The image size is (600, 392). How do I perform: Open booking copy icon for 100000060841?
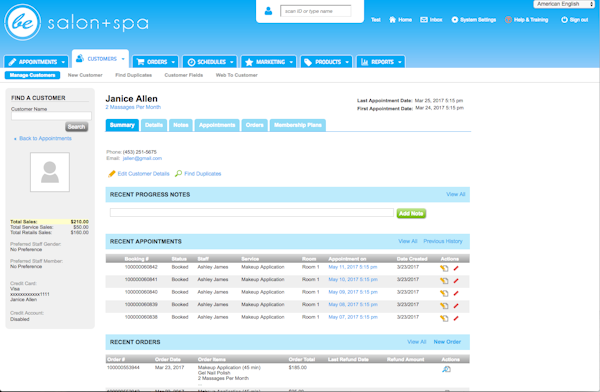(444, 281)
